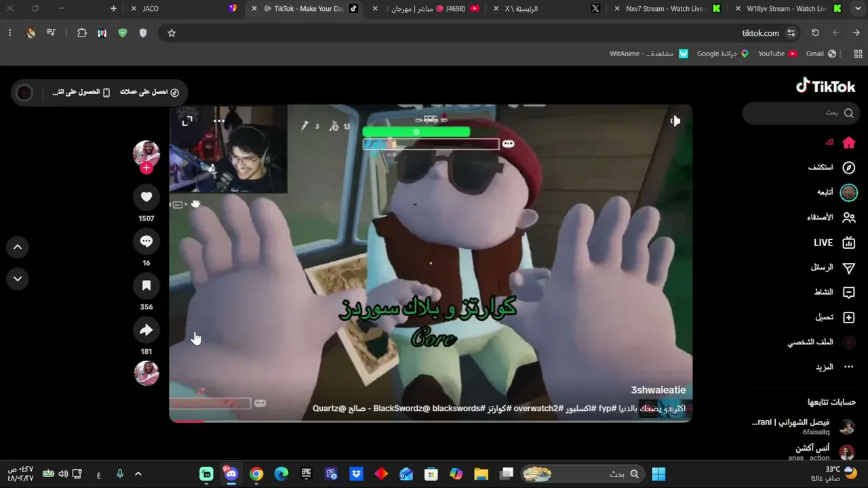Open the Gmail bookmark
Image resolution: width=868 pixels, height=488 pixels.
click(821, 54)
